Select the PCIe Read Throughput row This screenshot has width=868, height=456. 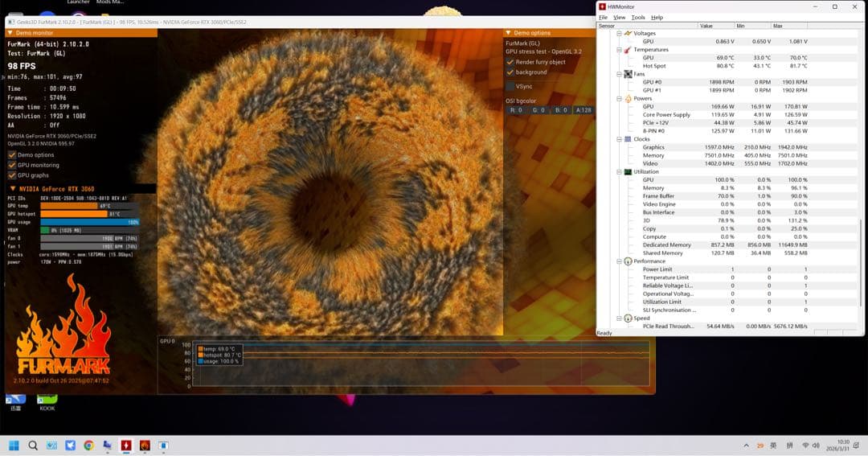tap(725, 327)
